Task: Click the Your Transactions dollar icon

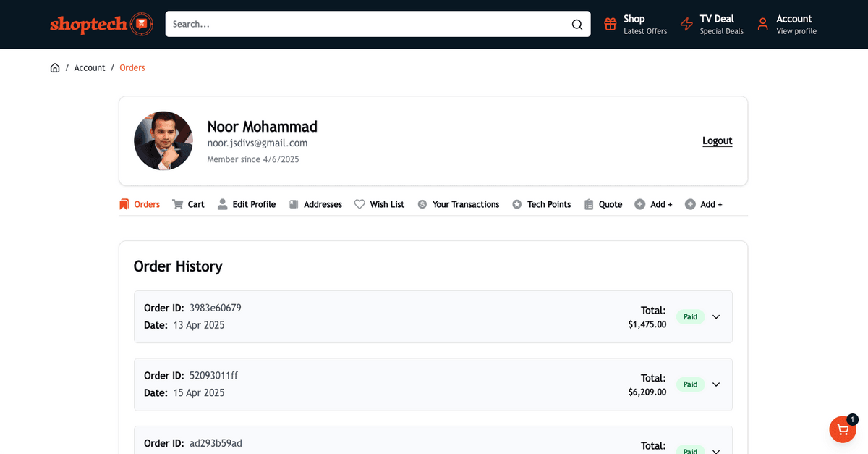Action: [422, 204]
